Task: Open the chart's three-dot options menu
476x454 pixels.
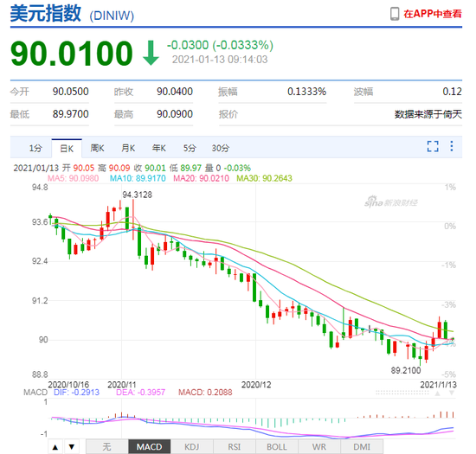Action: coord(452,146)
